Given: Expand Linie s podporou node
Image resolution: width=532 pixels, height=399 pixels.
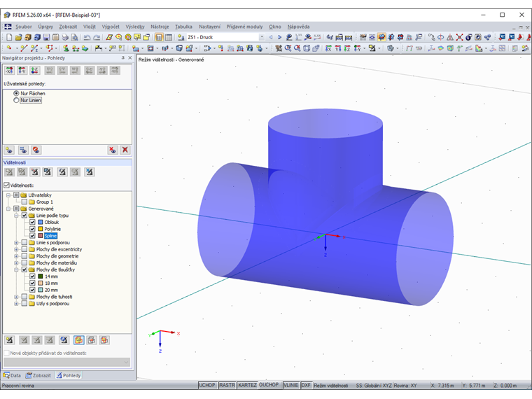Looking at the screenshot, I should click(16, 243).
